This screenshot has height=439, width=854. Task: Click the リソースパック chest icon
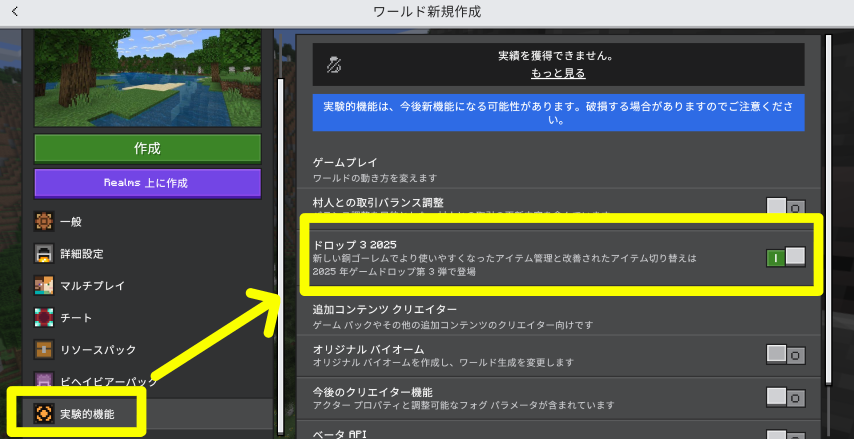tap(44, 349)
